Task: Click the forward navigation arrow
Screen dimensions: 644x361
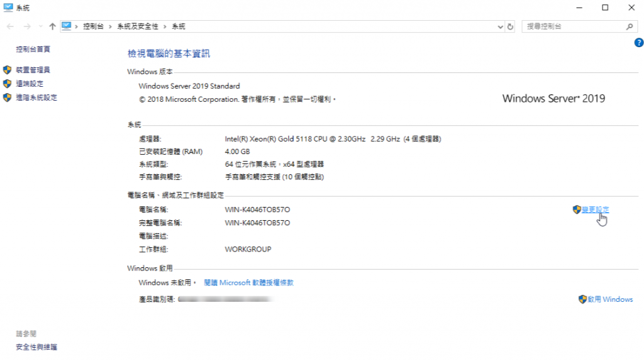Action: 27,26
